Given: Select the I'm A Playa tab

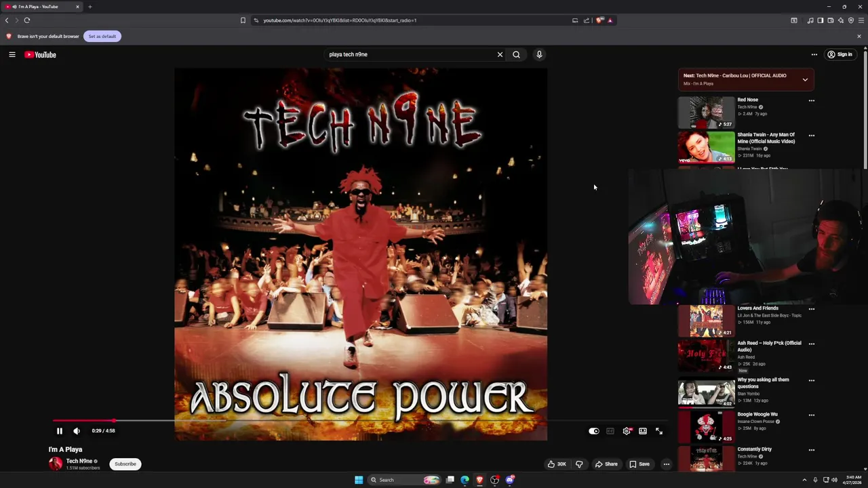Looking at the screenshot, I should 43,7.
